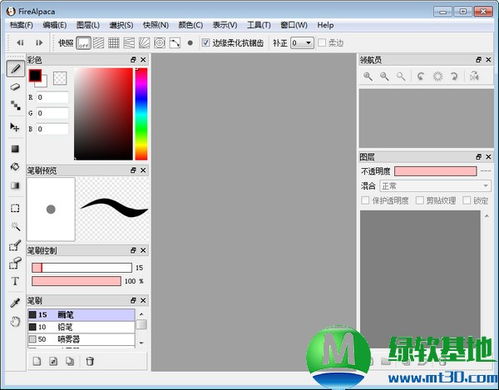Click the snap settings dot icon
Screen dimensions: 499x390
tap(190, 43)
